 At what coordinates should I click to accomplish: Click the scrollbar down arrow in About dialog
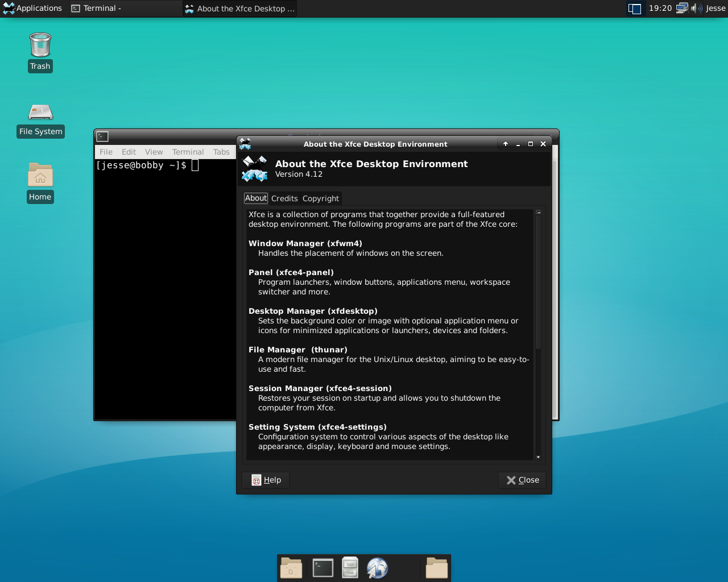pyautogui.click(x=539, y=457)
